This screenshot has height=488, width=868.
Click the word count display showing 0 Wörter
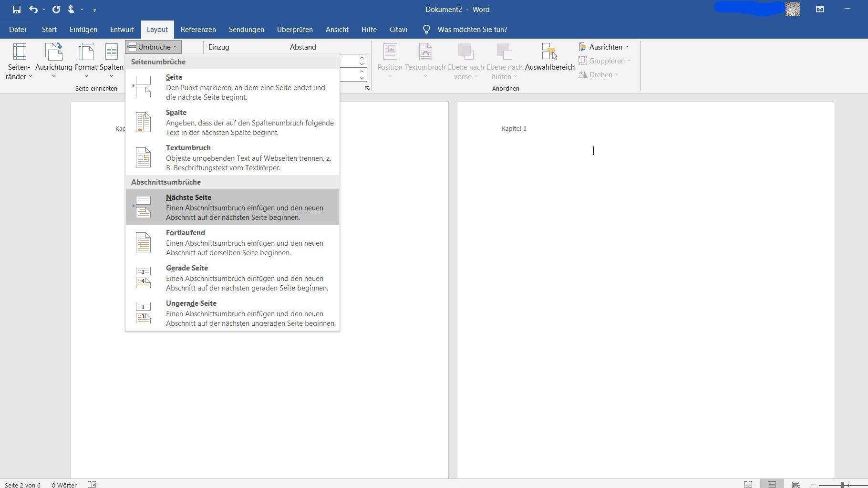point(64,485)
